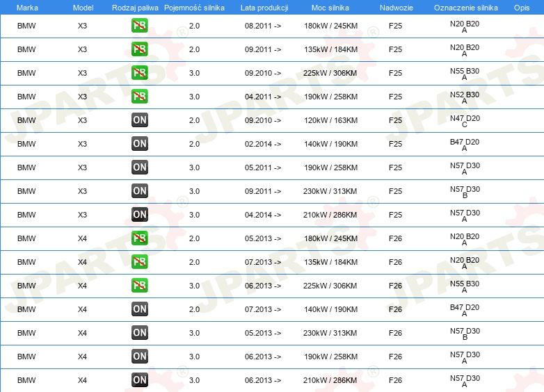Screen dimensions: 544x392
Task: Click N55 B30 A code in X4 row
Action: [x=465, y=286]
